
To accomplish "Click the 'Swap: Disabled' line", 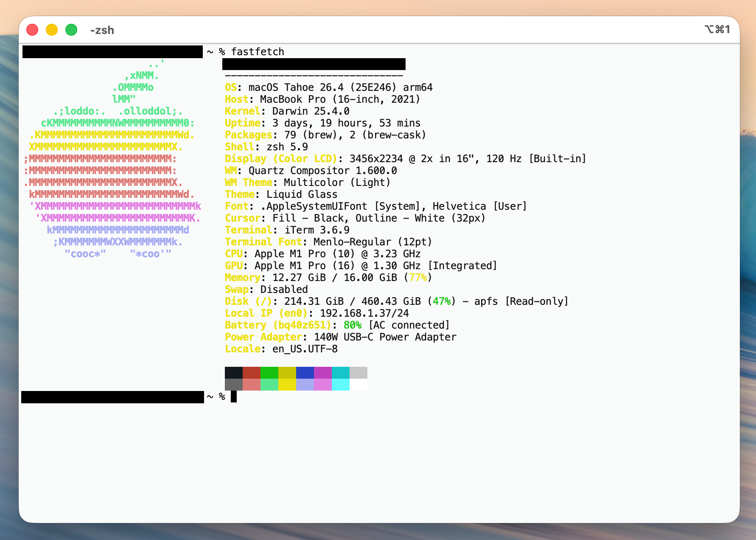I will pos(266,290).
